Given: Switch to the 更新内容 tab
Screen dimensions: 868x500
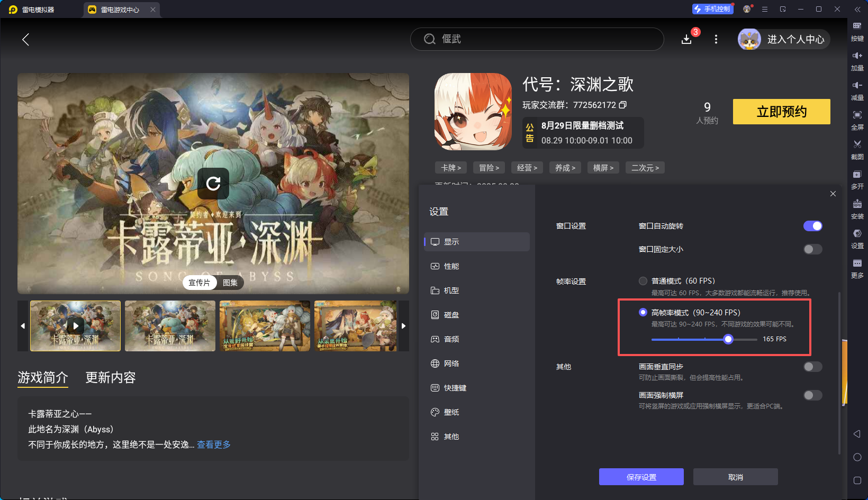Looking at the screenshot, I should [111, 377].
